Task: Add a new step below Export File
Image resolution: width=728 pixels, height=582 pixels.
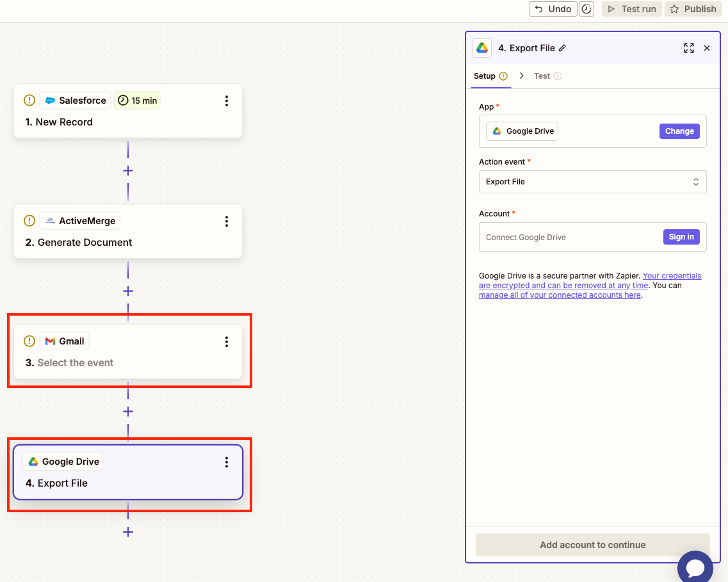Action: 128,532
